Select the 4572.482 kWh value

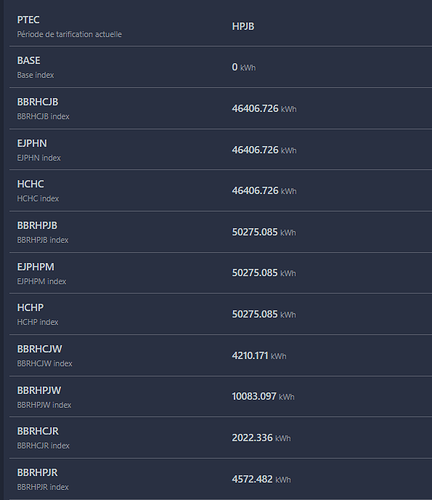[x=261, y=479]
